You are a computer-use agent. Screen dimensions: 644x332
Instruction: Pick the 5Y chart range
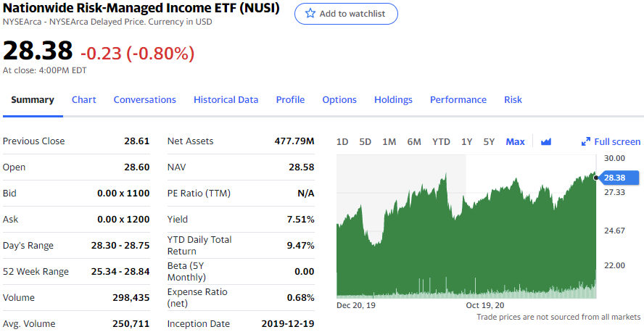click(489, 142)
